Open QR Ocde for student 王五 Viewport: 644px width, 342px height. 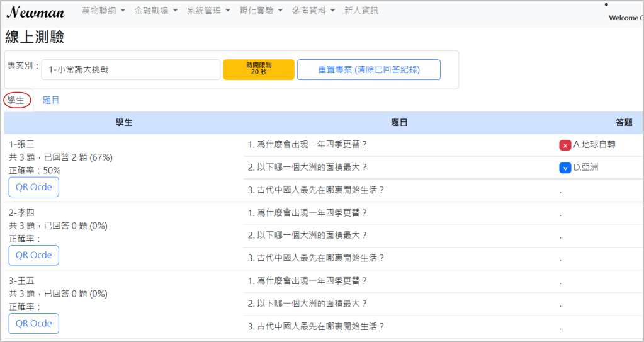coord(34,323)
